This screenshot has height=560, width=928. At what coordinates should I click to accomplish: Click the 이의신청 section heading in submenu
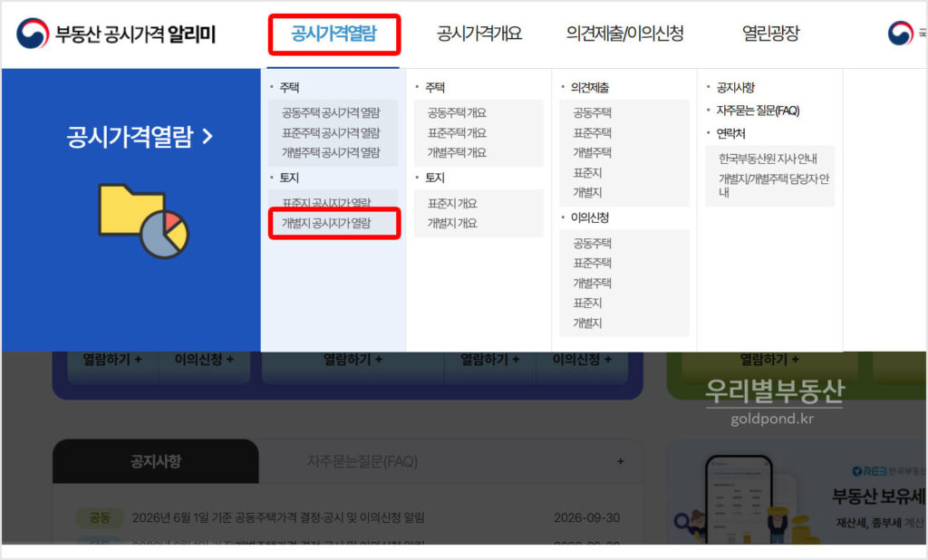(589, 217)
